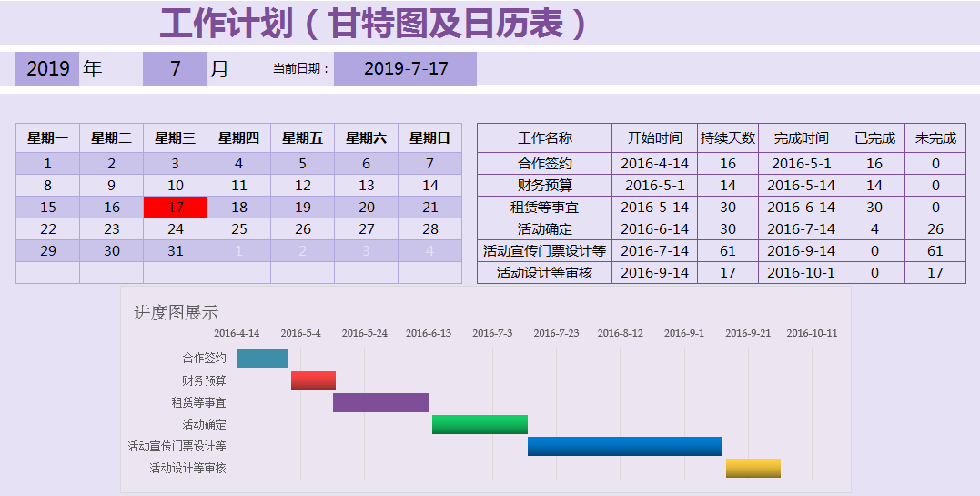Click the 当前日期 label
The height and width of the screenshot is (496, 980).
[x=300, y=69]
